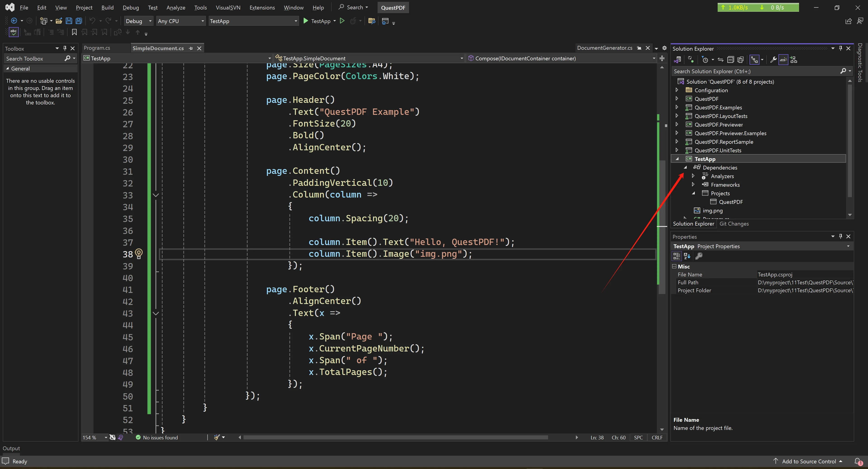Image resolution: width=868 pixels, height=469 pixels.
Task: Open the Diagnostic Tools side tab
Action: tap(860, 62)
